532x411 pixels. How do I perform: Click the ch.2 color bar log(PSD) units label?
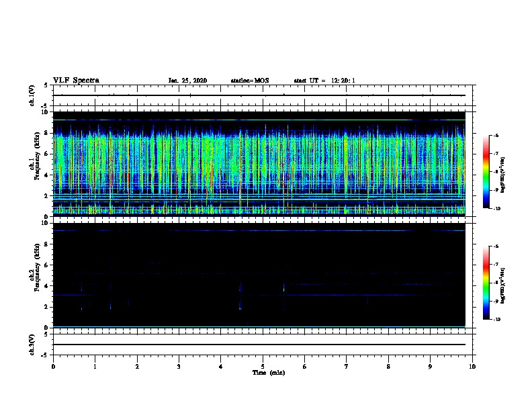click(x=503, y=286)
